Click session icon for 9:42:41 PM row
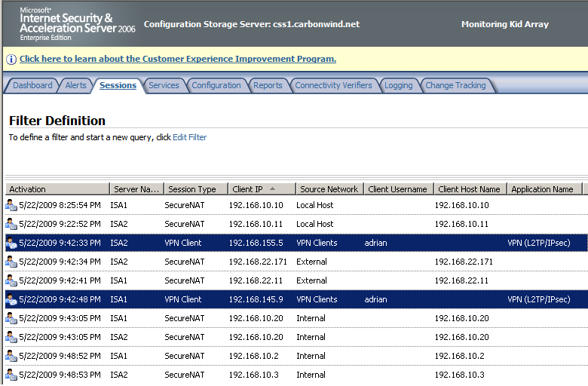Screen dimensions: 588x386 (11, 280)
